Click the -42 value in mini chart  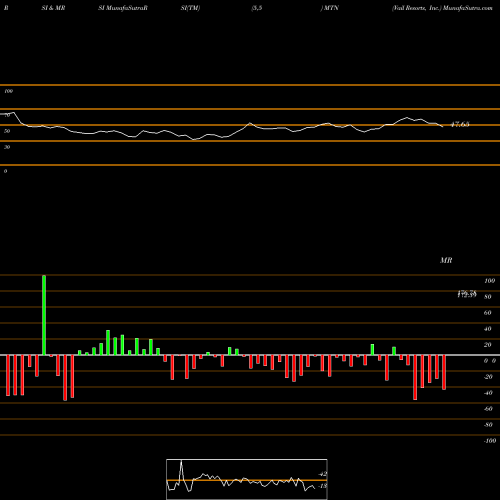pos(322,474)
